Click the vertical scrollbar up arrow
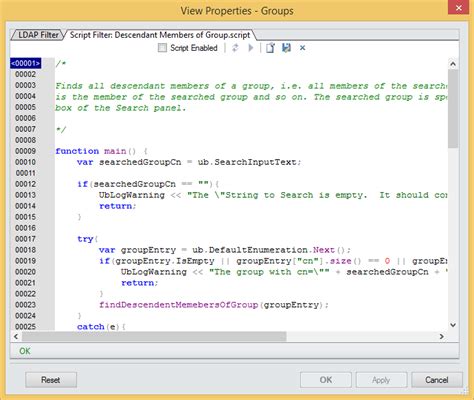This screenshot has height=400, width=474. pos(453,64)
